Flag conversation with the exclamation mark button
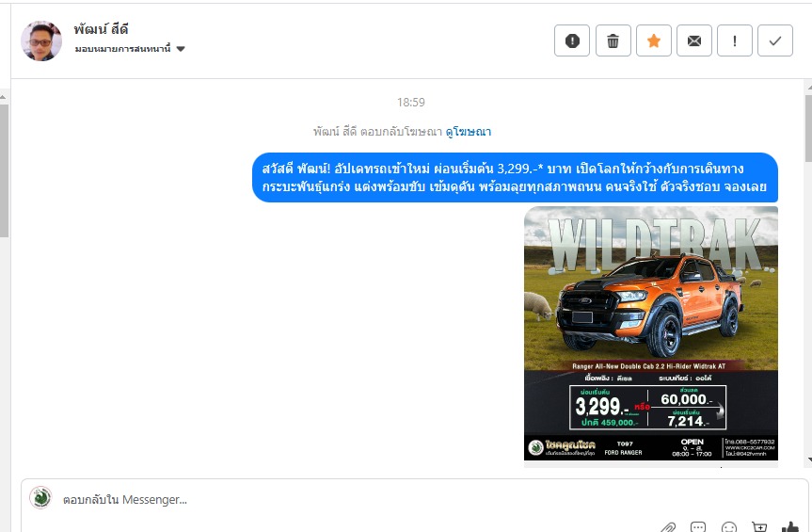The width and height of the screenshot is (812, 532). tap(734, 40)
